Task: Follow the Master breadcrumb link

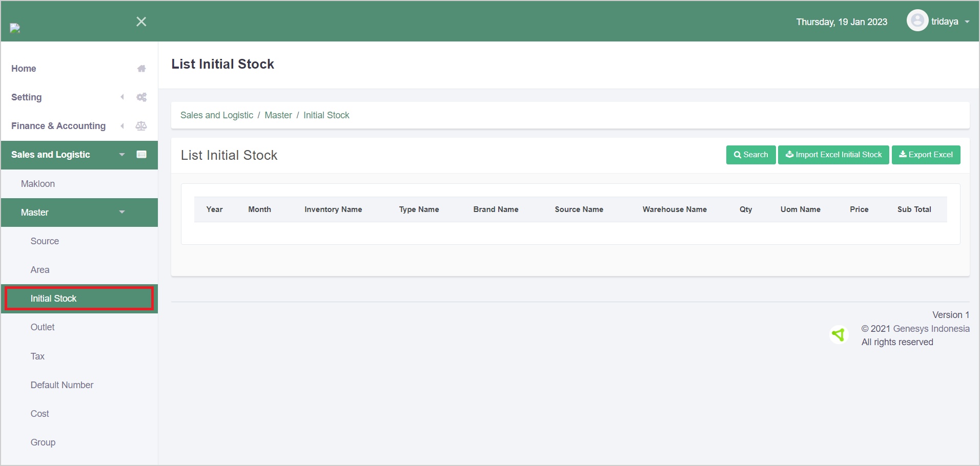Action: click(278, 115)
